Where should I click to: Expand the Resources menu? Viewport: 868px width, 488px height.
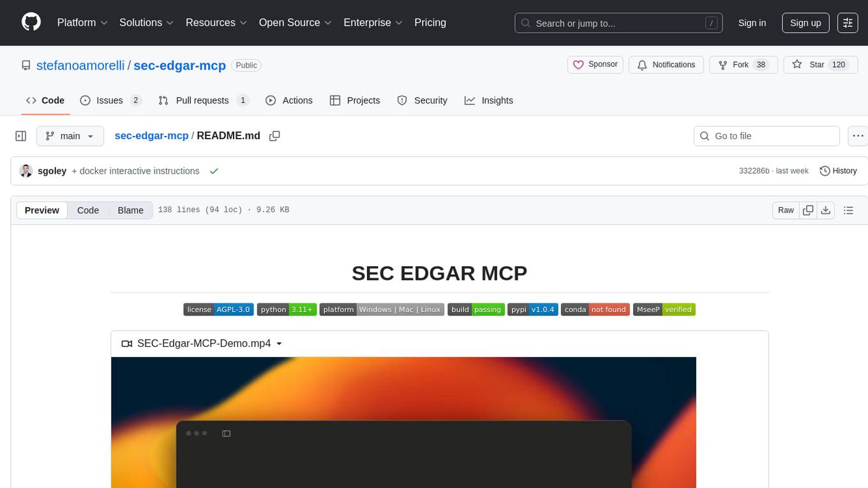click(217, 22)
